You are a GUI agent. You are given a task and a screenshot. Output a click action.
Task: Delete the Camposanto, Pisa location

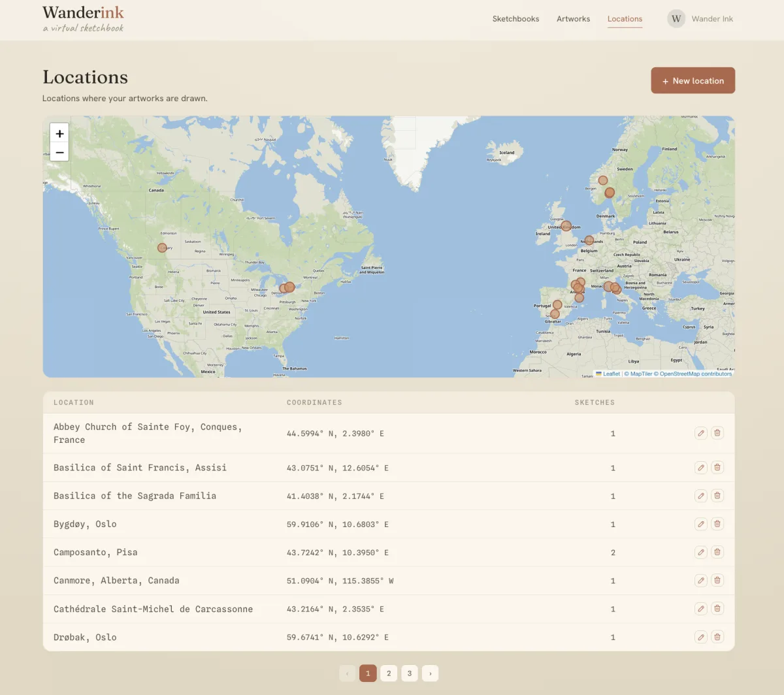pos(717,552)
